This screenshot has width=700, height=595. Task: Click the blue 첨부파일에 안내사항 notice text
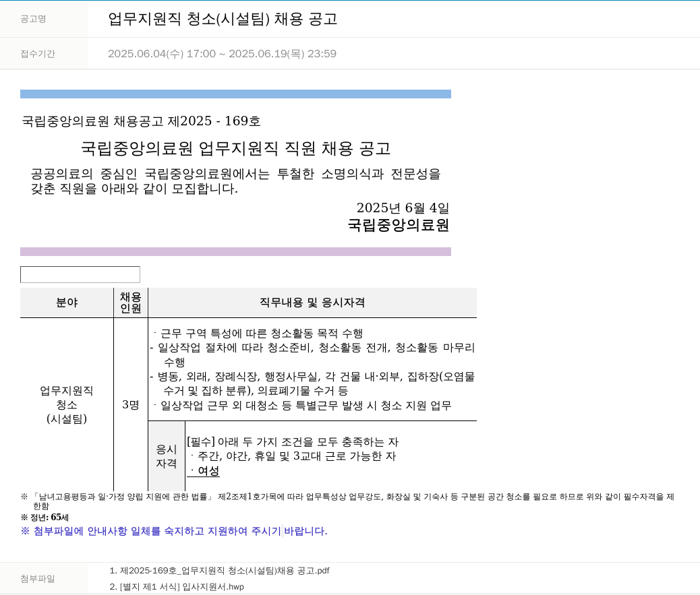[174, 531]
